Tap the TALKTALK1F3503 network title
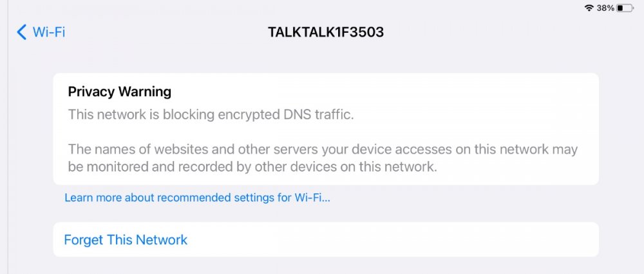The width and height of the screenshot is (644, 274). point(326,32)
